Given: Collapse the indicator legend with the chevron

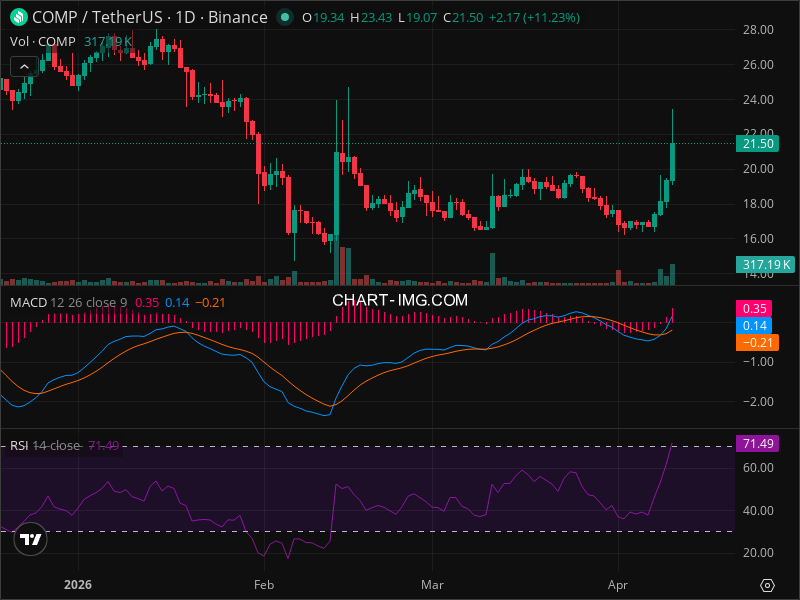Looking at the screenshot, I should click(x=24, y=67).
